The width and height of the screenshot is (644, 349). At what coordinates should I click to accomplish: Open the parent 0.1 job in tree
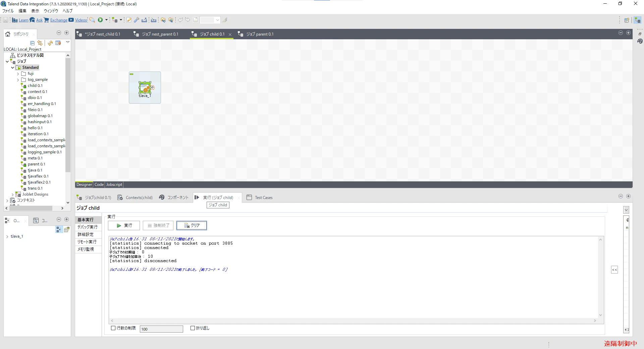click(x=36, y=164)
